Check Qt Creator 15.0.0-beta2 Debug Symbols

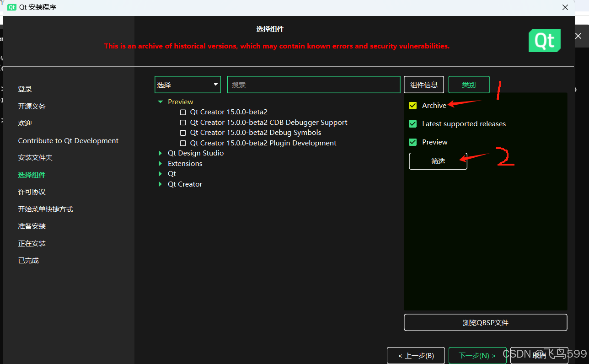[183, 133]
